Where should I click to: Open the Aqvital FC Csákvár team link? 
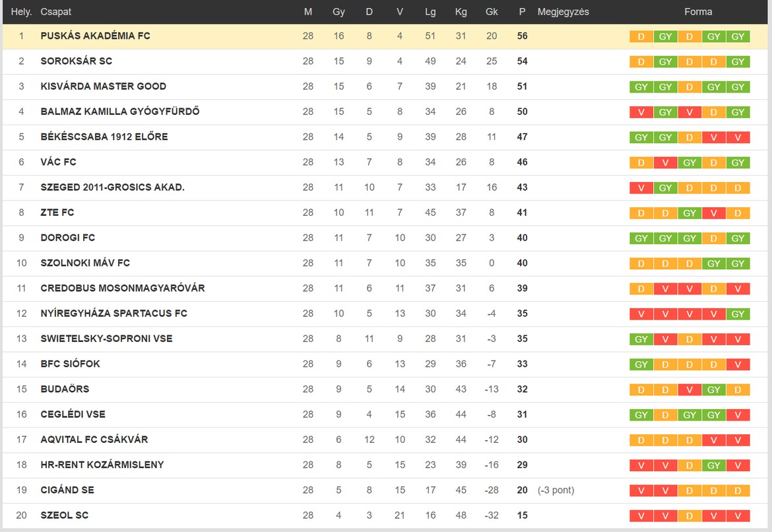click(94, 440)
